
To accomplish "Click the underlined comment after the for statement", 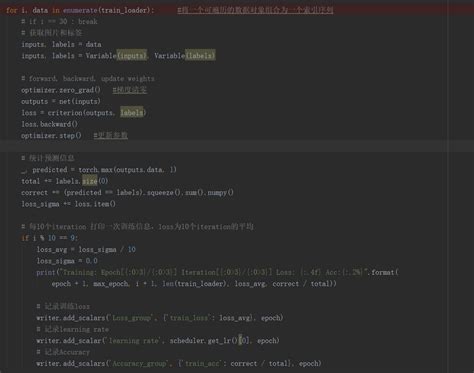I will (255, 10).
